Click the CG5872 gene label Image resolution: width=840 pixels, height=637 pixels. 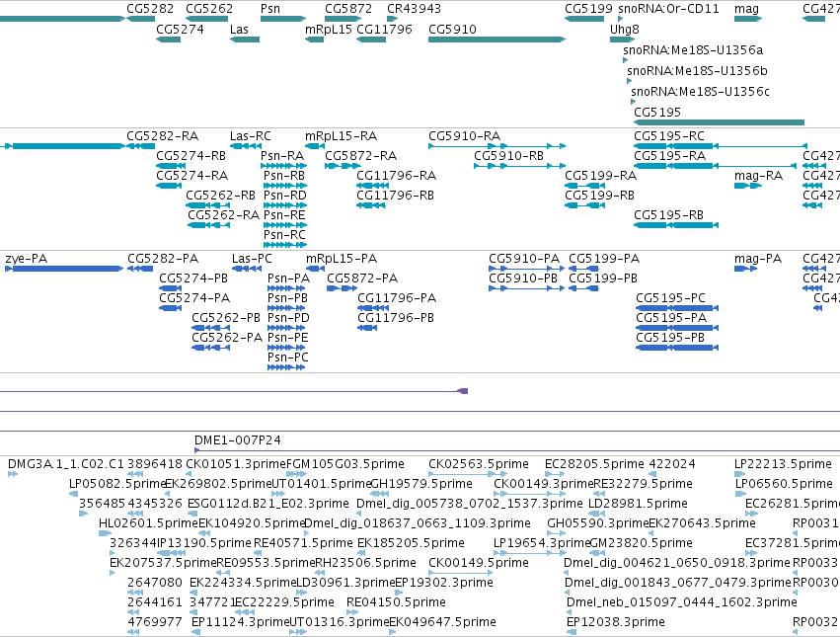click(x=348, y=9)
